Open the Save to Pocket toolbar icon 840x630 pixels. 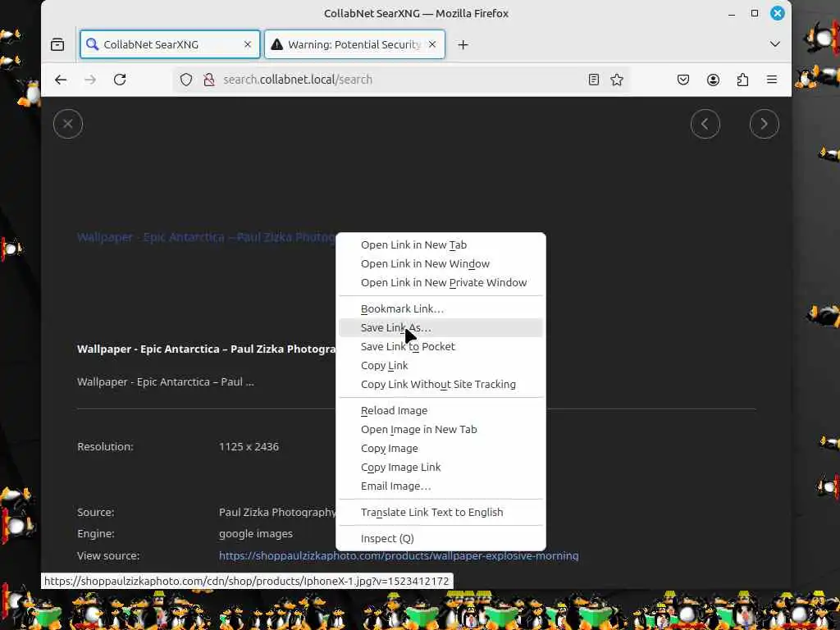tap(683, 80)
